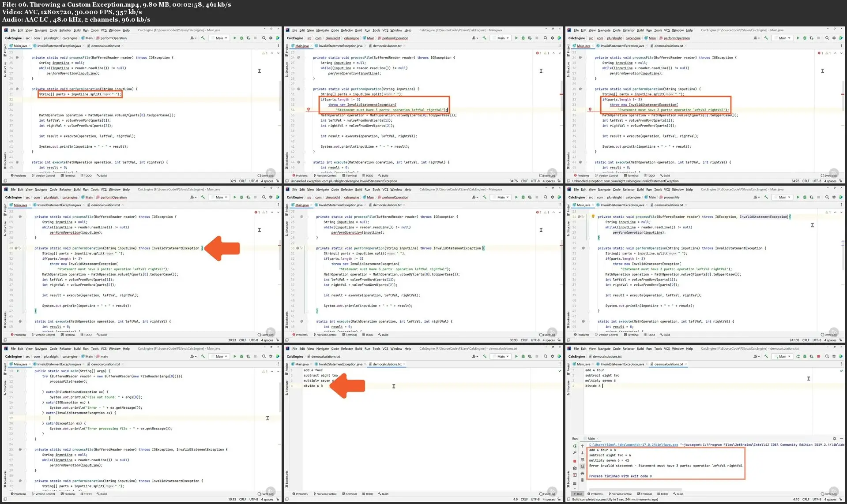
Task: Click green inspection checkmark in caret 4:9 frame
Action: [560, 371]
